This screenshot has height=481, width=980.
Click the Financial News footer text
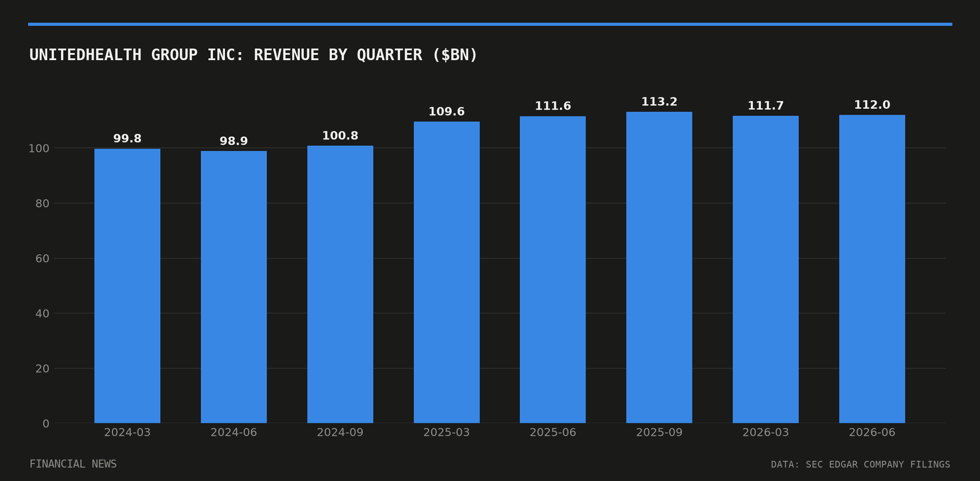point(73,464)
